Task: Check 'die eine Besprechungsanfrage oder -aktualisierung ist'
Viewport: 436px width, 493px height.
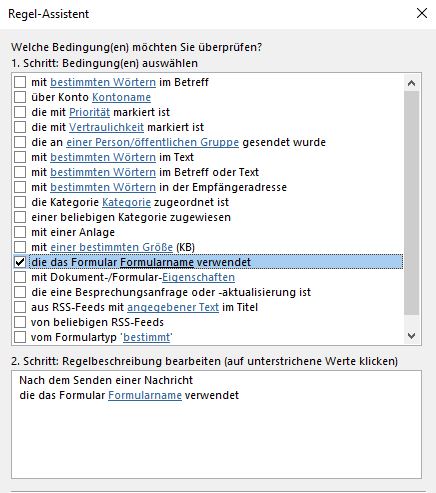Action: (x=20, y=292)
